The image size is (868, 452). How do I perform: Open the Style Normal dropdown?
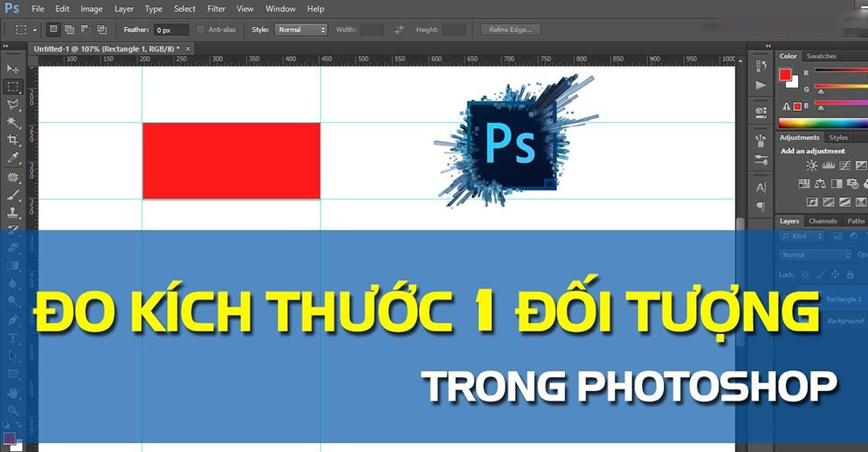[x=301, y=30]
